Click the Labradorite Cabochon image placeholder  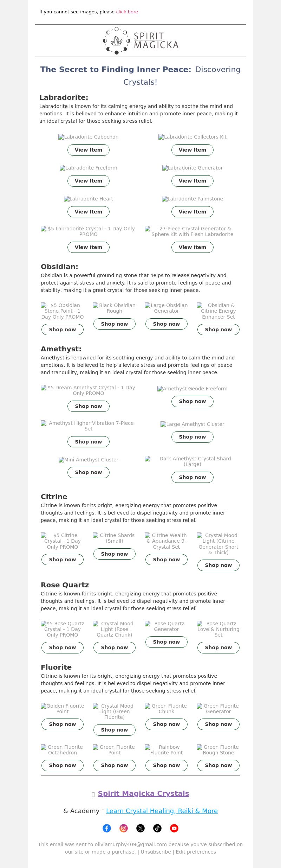pos(89,137)
